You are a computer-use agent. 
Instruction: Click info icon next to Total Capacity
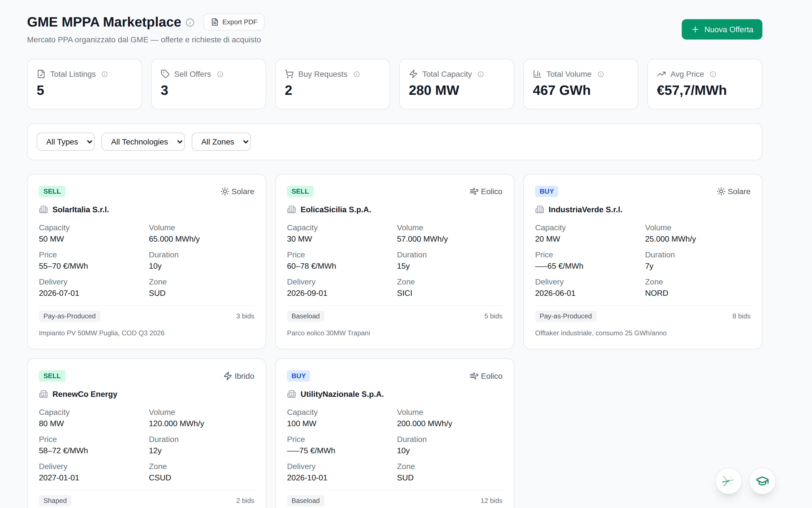481,74
